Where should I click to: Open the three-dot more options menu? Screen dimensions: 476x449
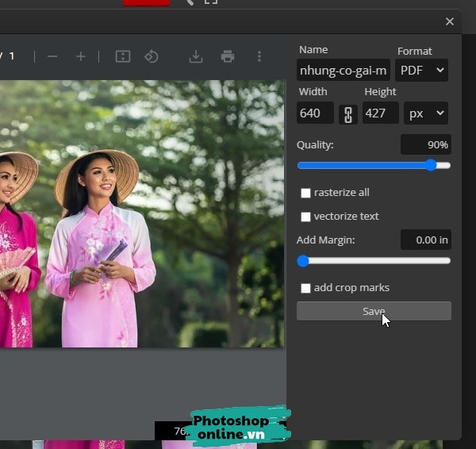259,56
